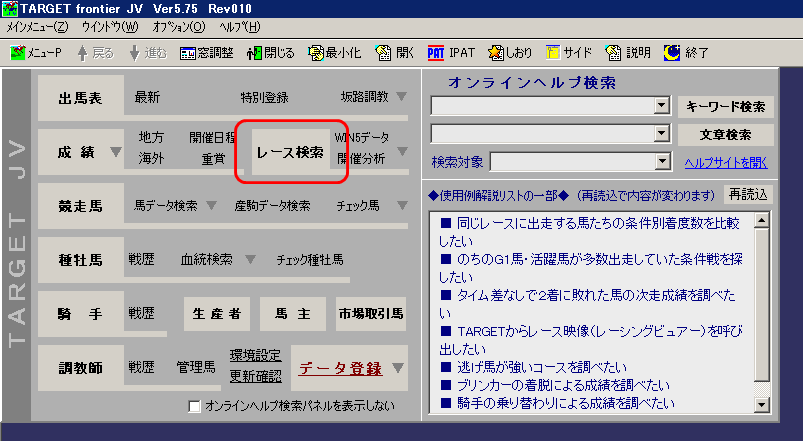Click the 調教師 button
Screen dimensions: 803x441
[81, 368]
